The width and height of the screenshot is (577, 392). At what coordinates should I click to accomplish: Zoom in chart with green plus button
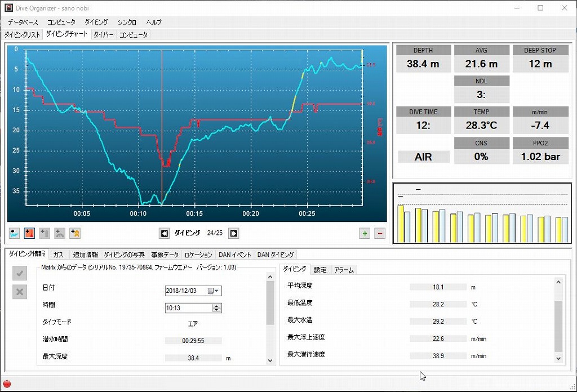pos(365,233)
